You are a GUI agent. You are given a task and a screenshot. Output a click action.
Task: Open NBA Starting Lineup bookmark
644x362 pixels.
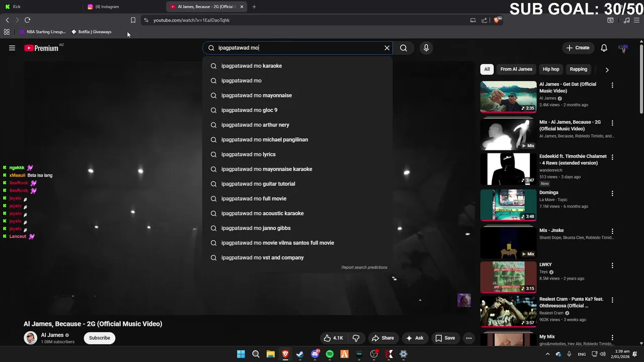point(42,32)
